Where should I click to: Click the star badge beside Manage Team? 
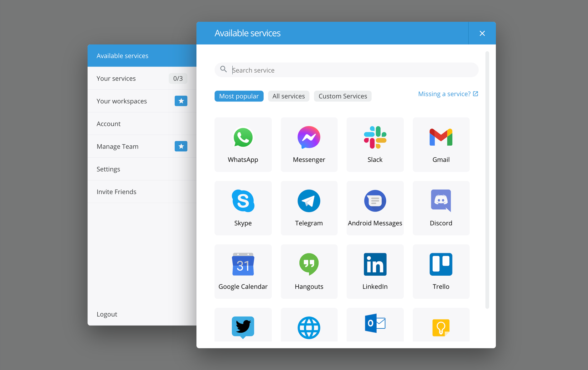[x=181, y=146]
